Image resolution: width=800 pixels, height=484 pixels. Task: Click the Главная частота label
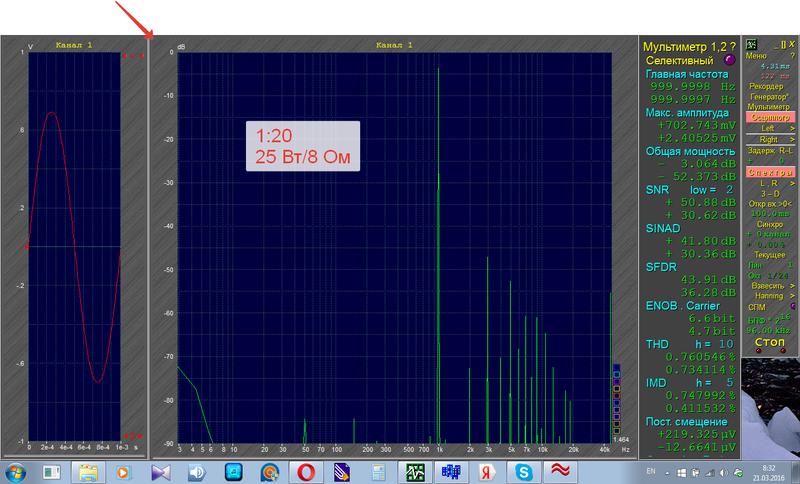pos(687,74)
